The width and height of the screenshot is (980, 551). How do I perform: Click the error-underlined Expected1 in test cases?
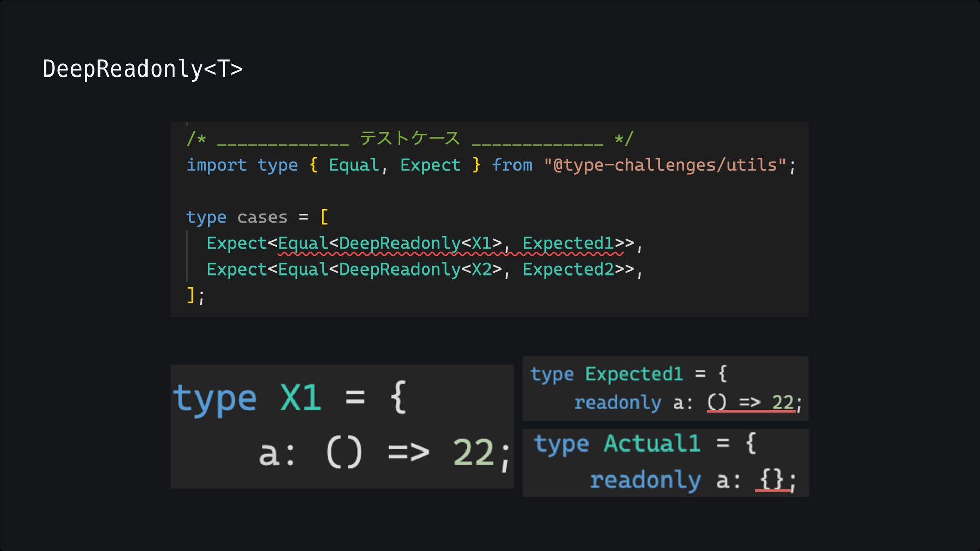(x=568, y=243)
